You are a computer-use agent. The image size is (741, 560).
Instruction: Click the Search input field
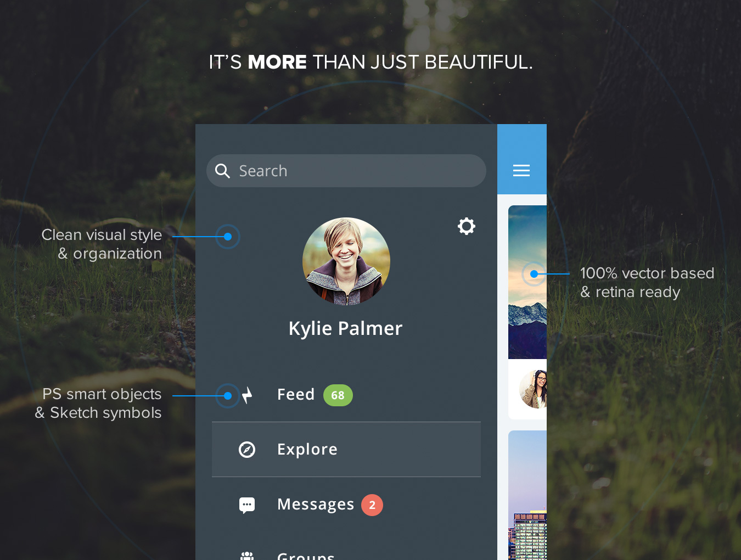pos(346,171)
